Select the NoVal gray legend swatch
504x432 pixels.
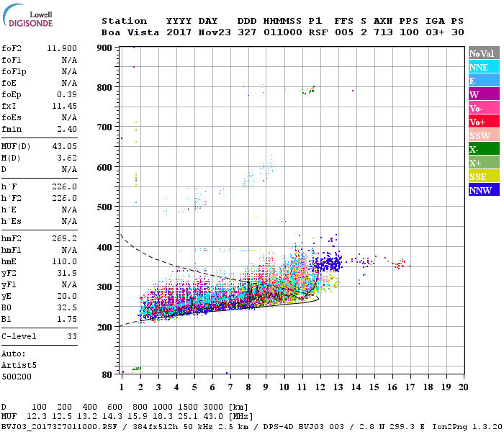[x=484, y=53]
